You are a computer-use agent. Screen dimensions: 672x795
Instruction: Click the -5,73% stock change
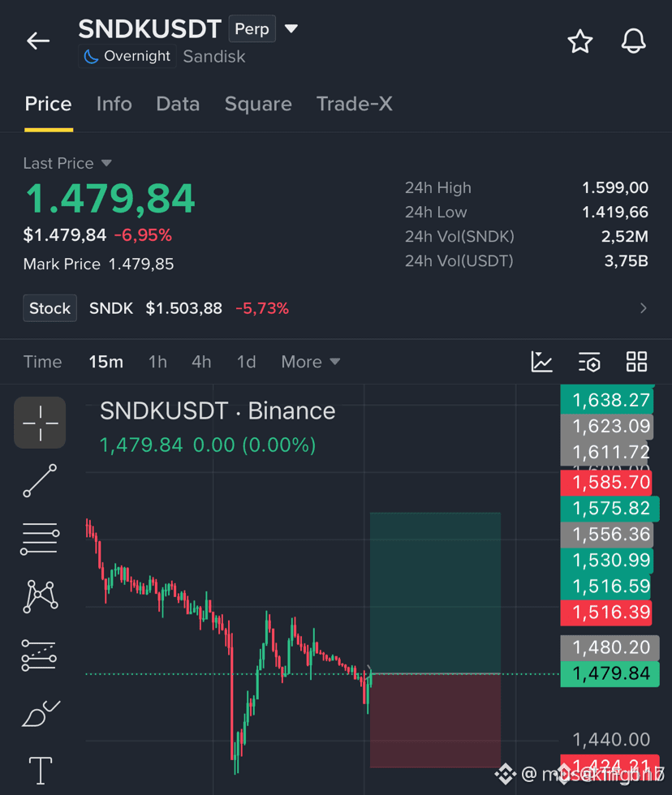262,308
